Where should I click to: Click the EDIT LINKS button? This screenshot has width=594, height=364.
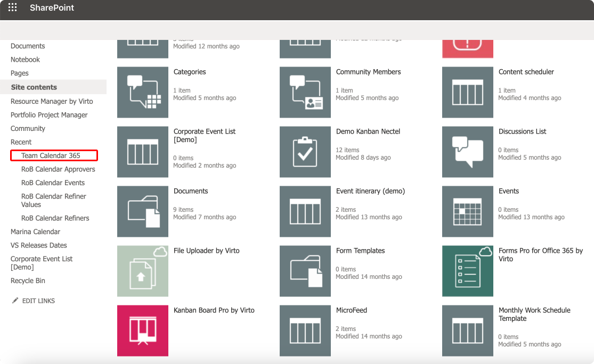pos(38,301)
